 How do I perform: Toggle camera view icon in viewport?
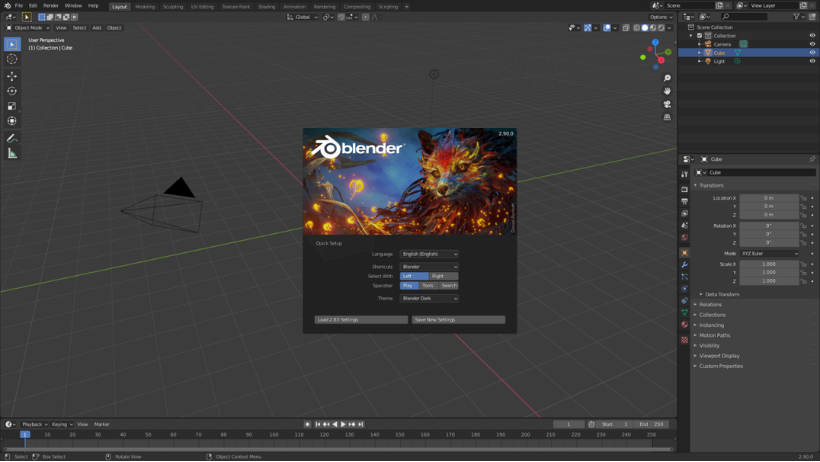point(667,104)
